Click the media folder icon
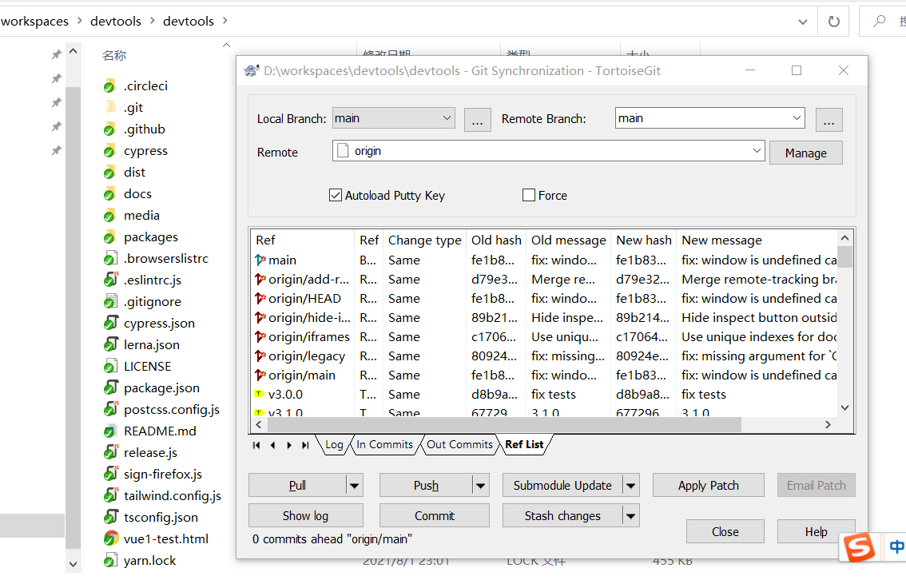The image size is (906, 588). [109, 216]
